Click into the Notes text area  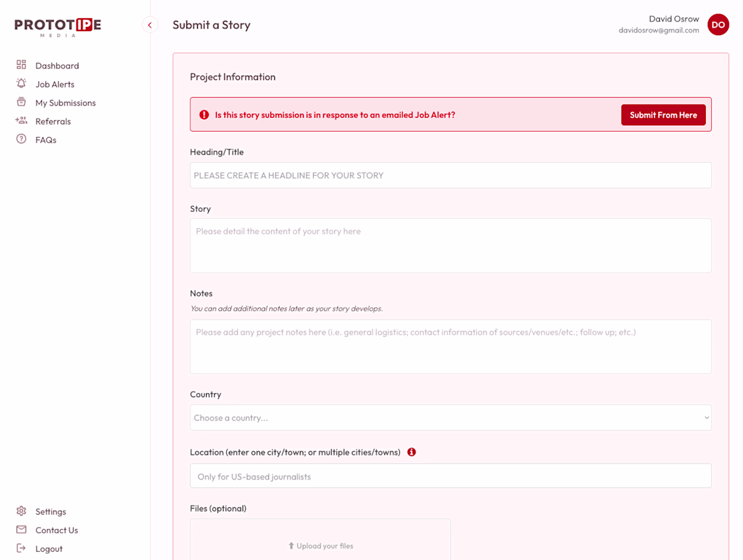click(451, 346)
